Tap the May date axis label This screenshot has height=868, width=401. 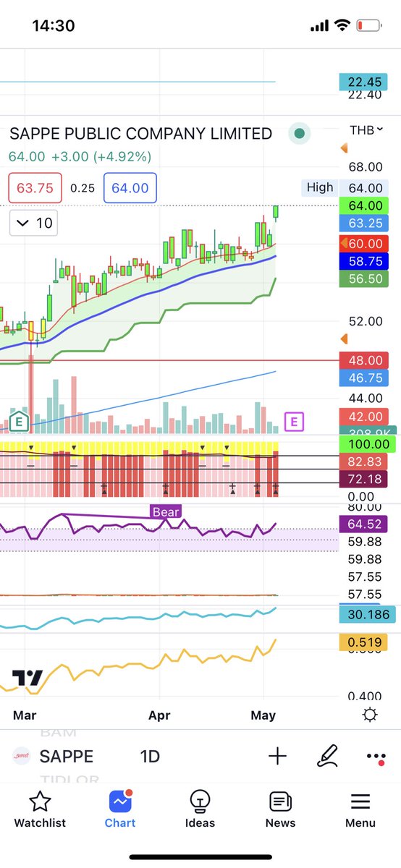(263, 715)
